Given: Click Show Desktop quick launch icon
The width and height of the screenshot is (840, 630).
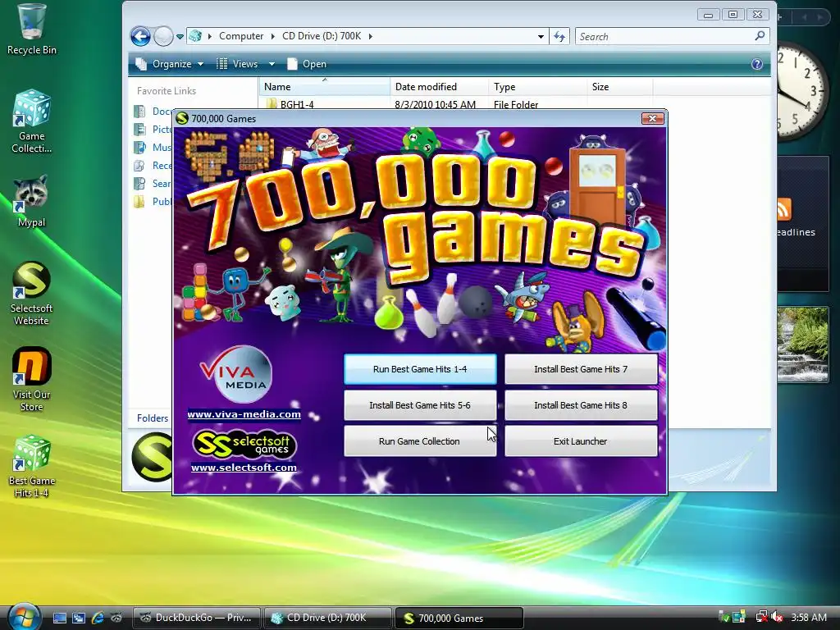Looking at the screenshot, I should pyautogui.click(x=59, y=618).
